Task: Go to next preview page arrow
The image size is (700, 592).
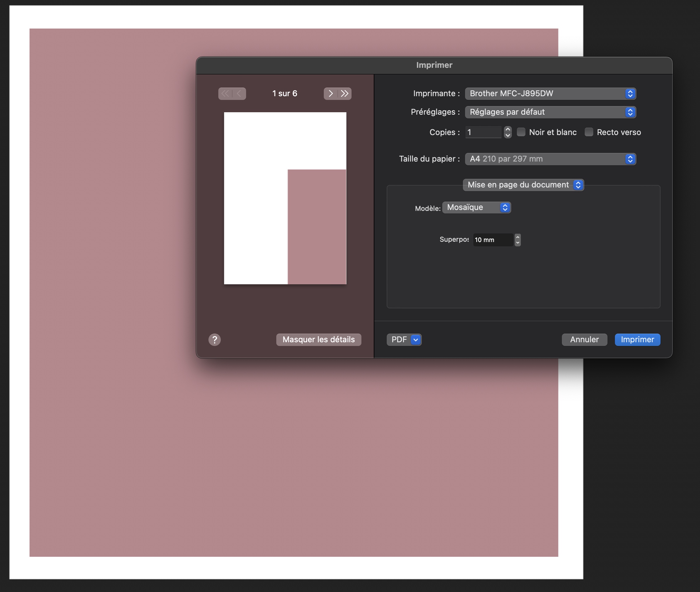Action: [331, 94]
